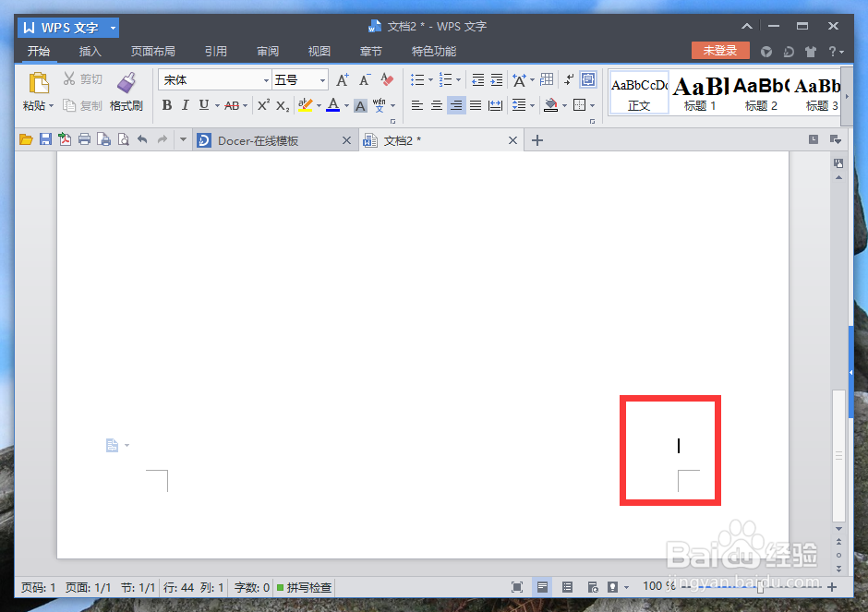Open the 审阅 ribbon tab
Screen dimensions: 868x612
coord(268,52)
